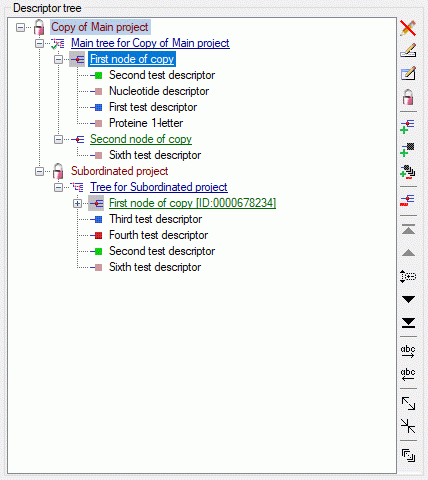Open Main tree for Copy of Main project
Viewport: 428px width, 480px height.
(150, 43)
